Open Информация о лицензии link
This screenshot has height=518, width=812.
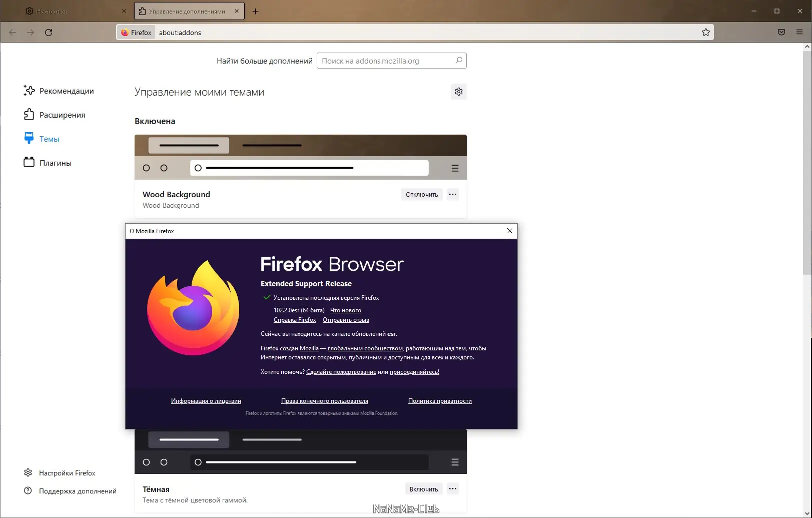pyautogui.click(x=206, y=401)
